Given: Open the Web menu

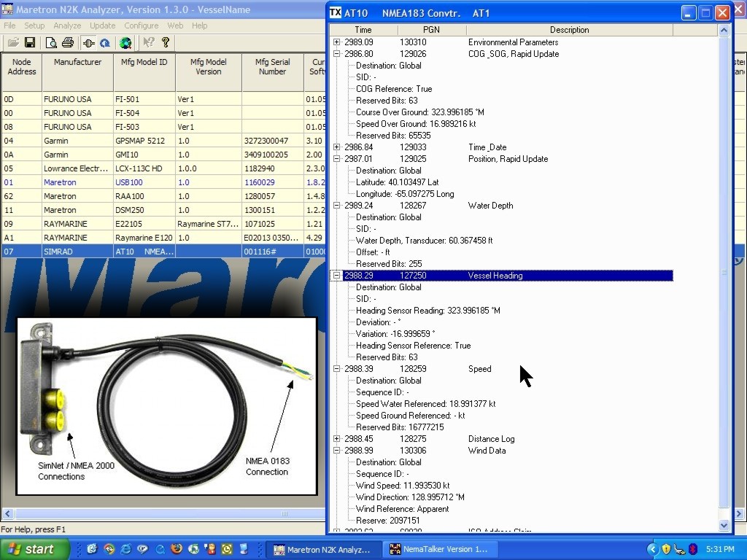Looking at the screenshot, I should [x=175, y=26].
